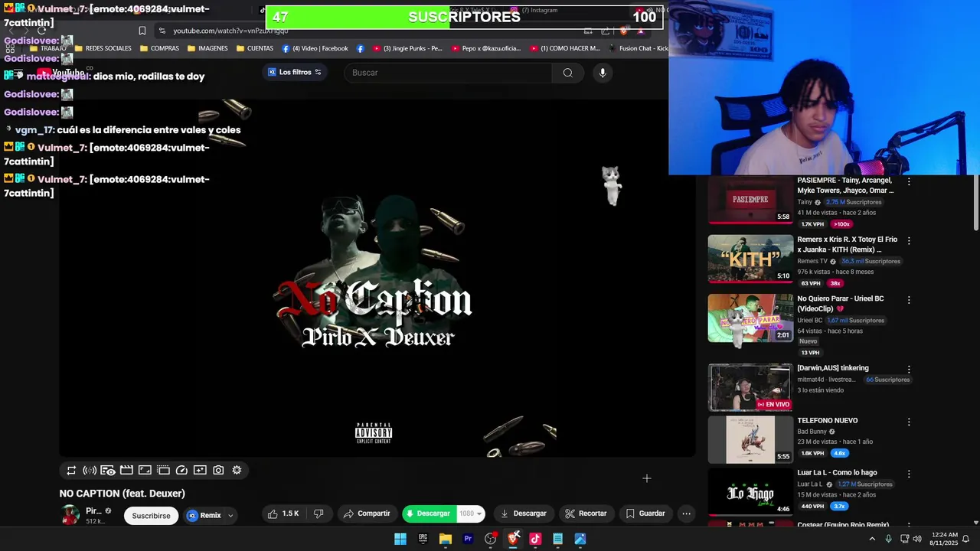The image size is (980, 551).
Task: Open the 1080 quality dropdown
Action: pyautogui.click(x=471, y=514)
